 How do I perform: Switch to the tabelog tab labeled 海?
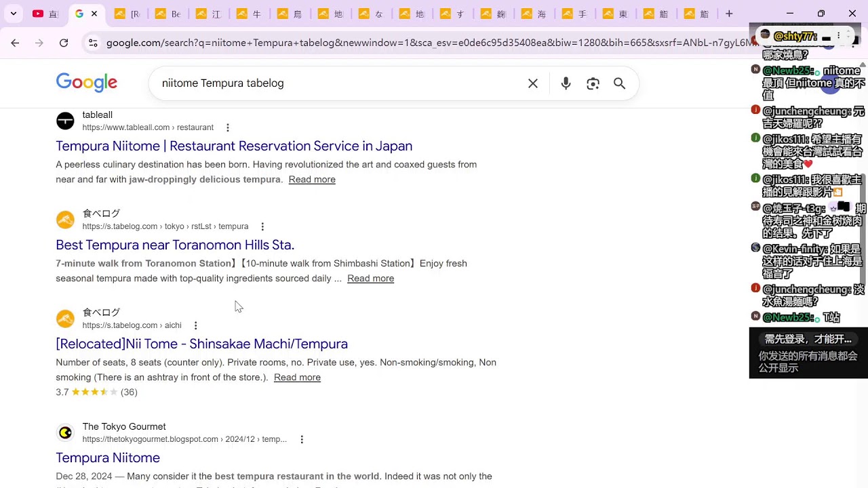(534, 14)
